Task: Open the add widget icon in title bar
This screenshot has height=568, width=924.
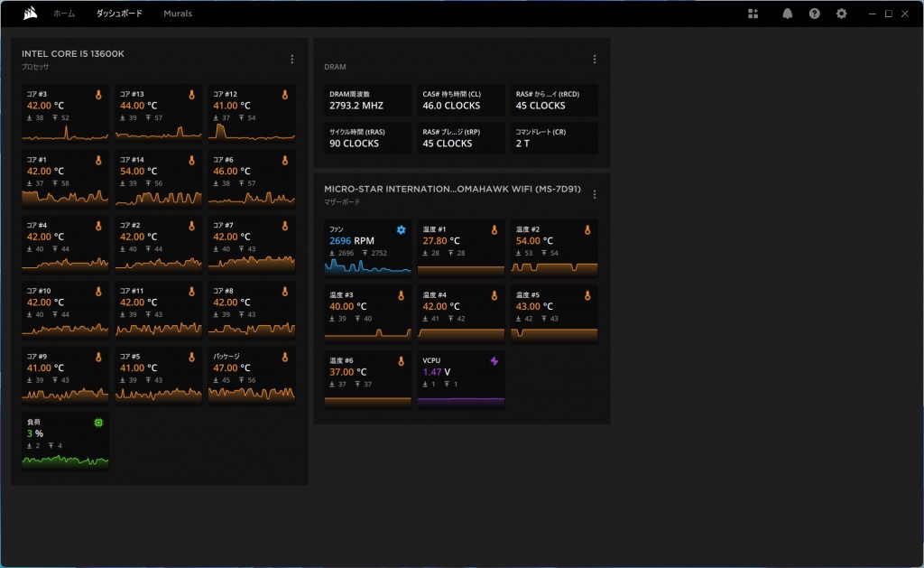Action: [753, 14]
